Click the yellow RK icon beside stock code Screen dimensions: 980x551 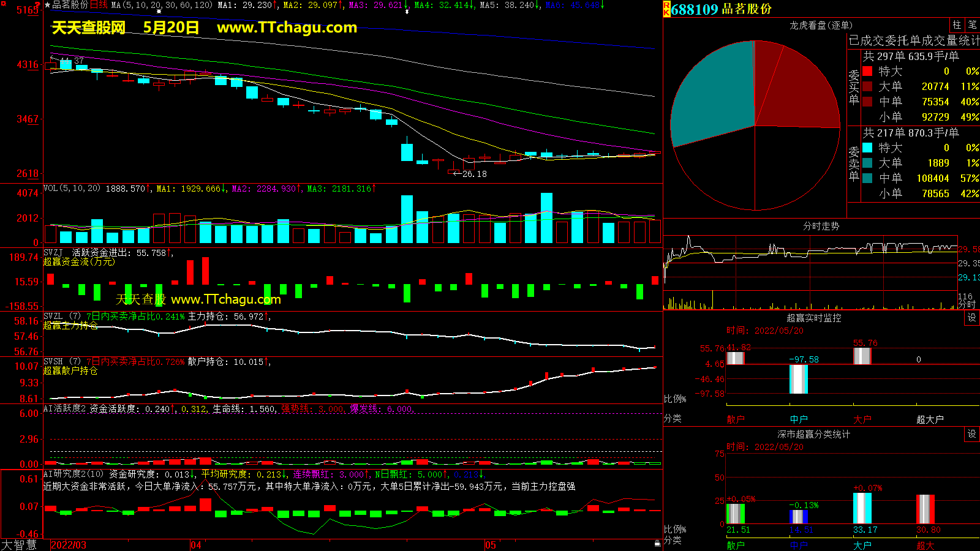click(x=666, y=9)
